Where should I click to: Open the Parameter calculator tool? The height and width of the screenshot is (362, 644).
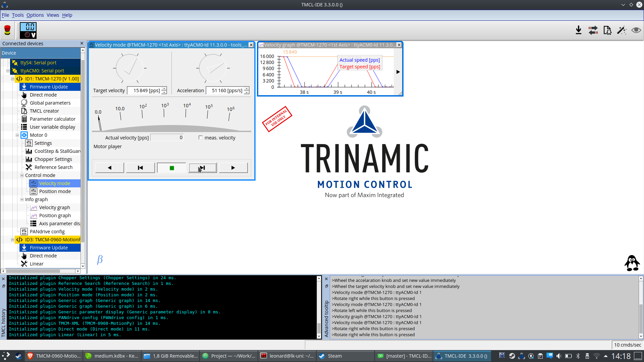click(x=52, y=119)
